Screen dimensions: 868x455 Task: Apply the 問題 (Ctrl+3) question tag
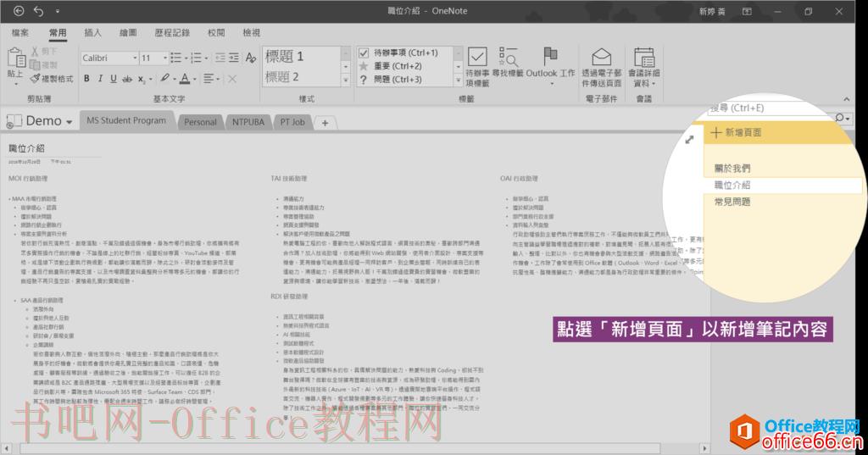point(398,79)
